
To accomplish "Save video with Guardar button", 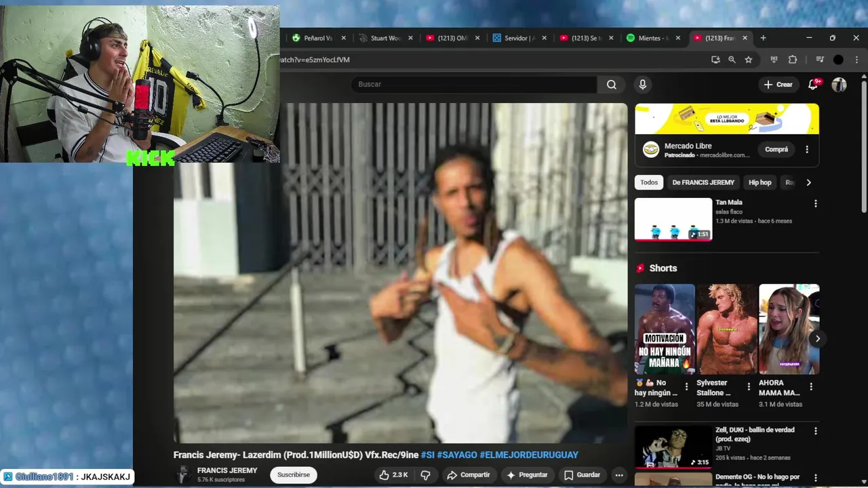I will pyautogui.click(x=582, y=475).
